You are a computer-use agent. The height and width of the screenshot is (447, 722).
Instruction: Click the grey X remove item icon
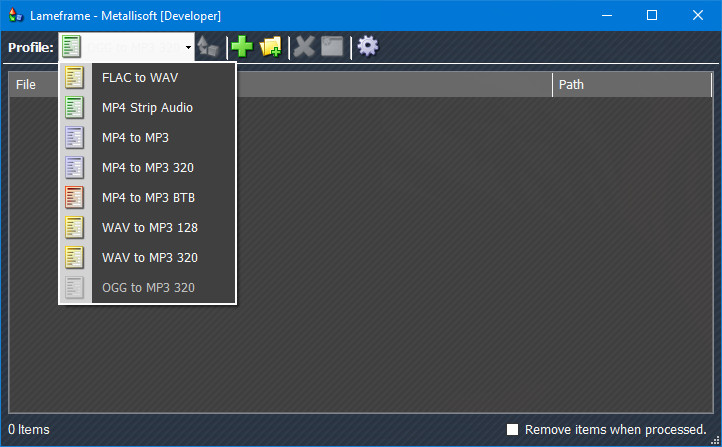click(304, 47)
